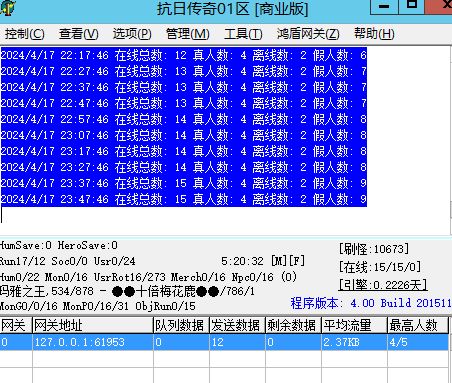The image size is (452, 383).
Task: Select log line at 23:27:46
Action: click(x=184, y=167)
